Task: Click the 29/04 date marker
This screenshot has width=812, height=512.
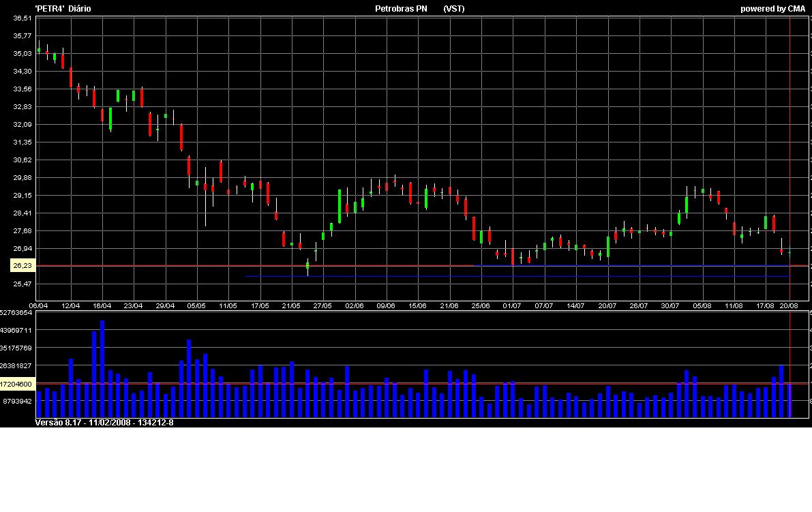Action: [x=165, y=306]
